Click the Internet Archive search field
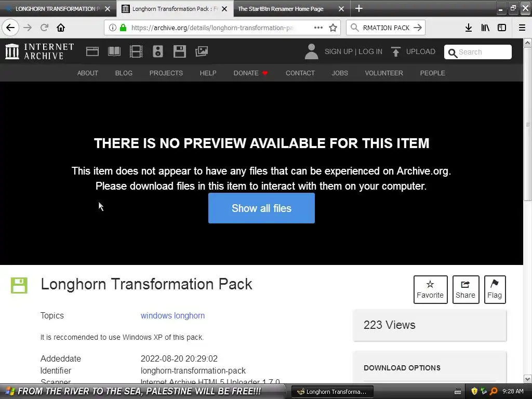532x399 pixels. tap(478, 52)
